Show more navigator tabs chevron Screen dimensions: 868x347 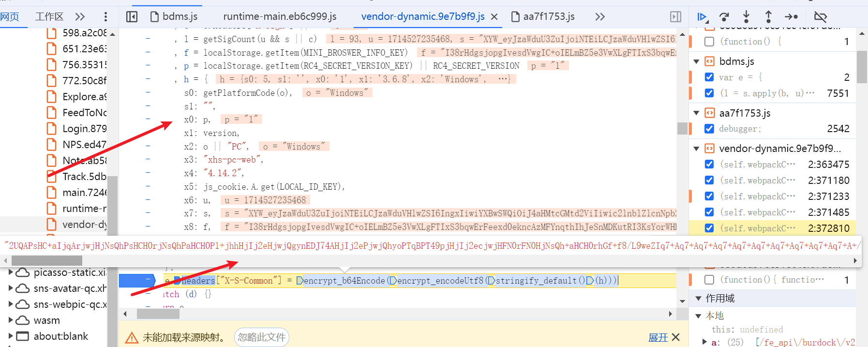tap(80, 17)
